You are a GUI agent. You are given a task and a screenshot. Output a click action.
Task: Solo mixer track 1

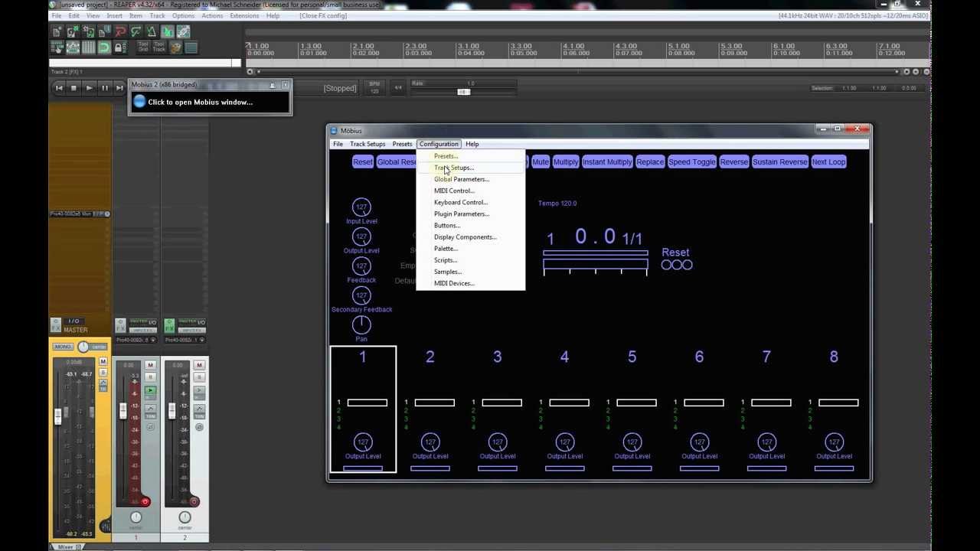coord(150,377)
